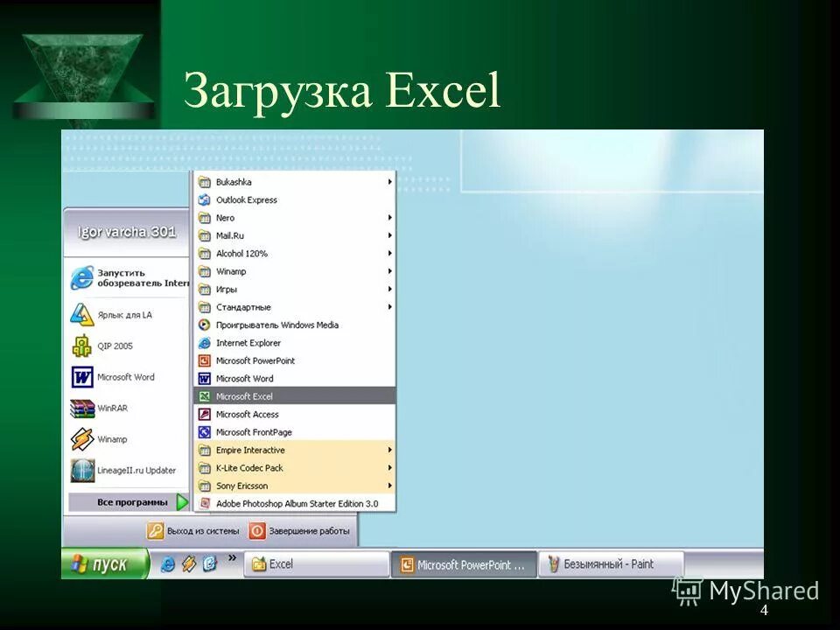Click Завершение работы button
This screenshot has width=840, height=630.
(299, 531)
